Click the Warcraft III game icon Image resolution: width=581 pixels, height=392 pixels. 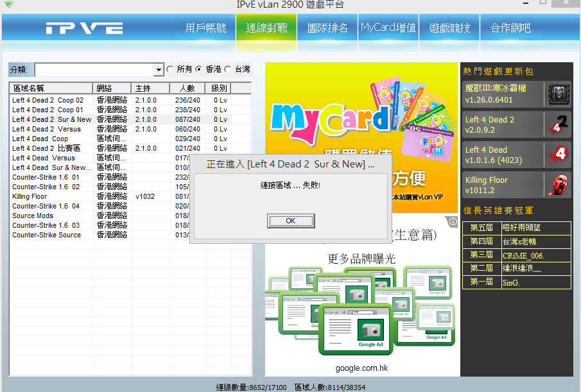tap(559, 94)
